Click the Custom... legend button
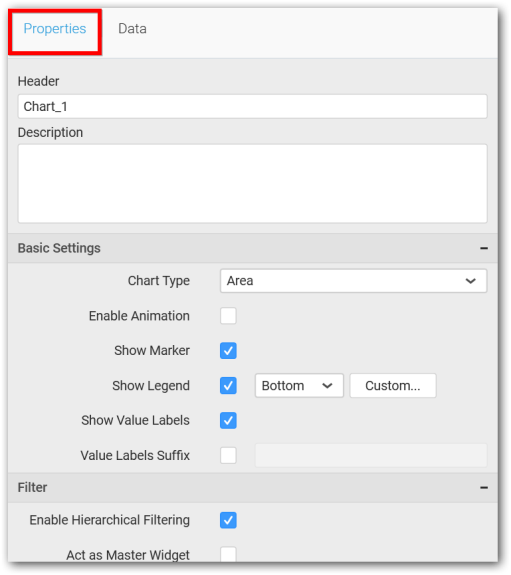Image resolution: width=511 pixels, height=575 pixels. [x=393, y=386]
